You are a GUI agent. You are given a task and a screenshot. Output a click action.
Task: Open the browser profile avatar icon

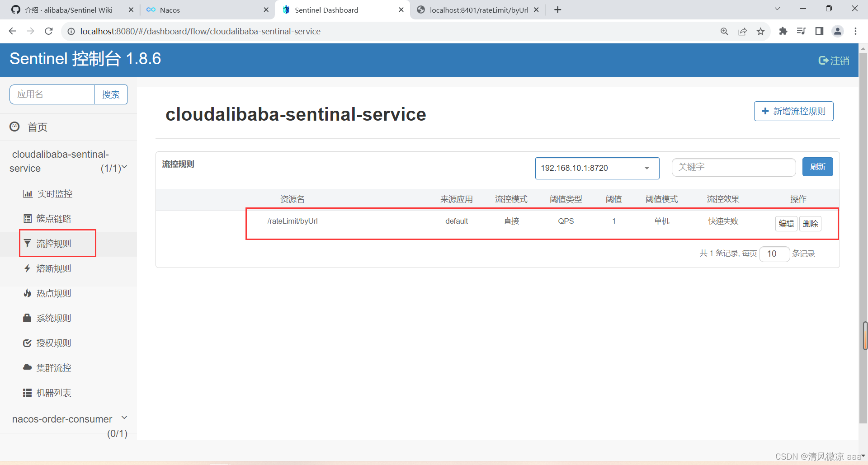(838, 31)
